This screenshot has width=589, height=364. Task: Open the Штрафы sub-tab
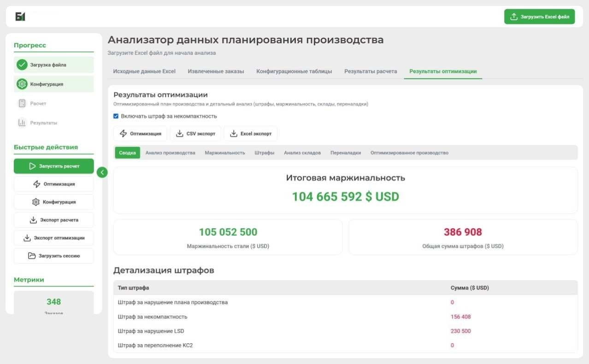tap(264, 152)
